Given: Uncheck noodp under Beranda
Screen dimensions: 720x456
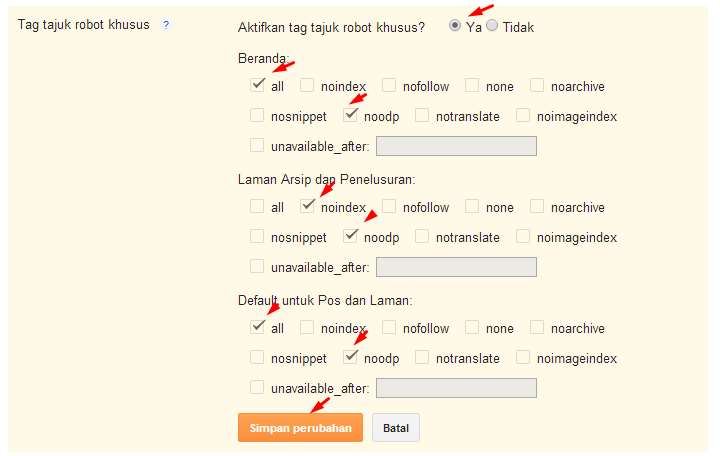Looking at the screenshot, I should tap(350, 115).
